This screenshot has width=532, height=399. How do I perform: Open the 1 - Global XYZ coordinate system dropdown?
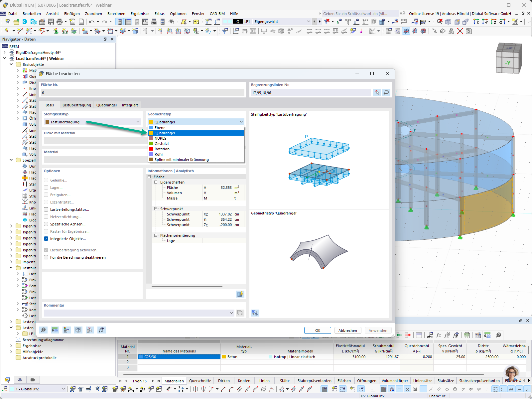[63, 389]
